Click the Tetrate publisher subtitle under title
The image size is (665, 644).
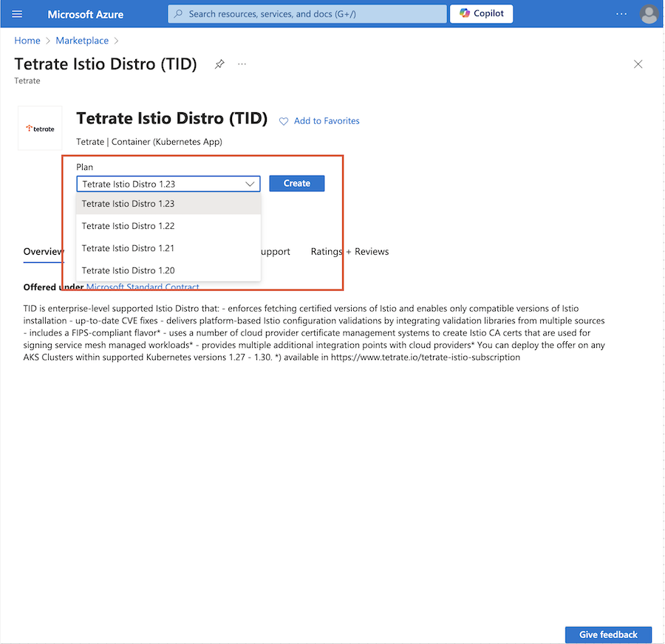27,80
